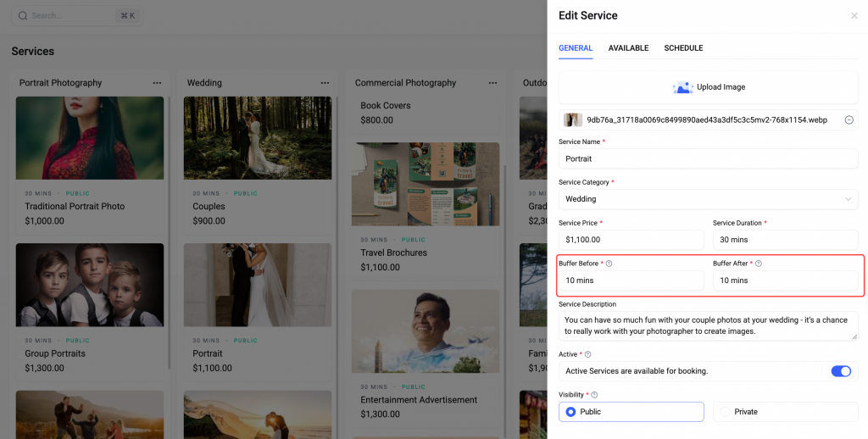Open the Couples service image
The height and width of the screenshot is (439, 868).
click(258, 138)
